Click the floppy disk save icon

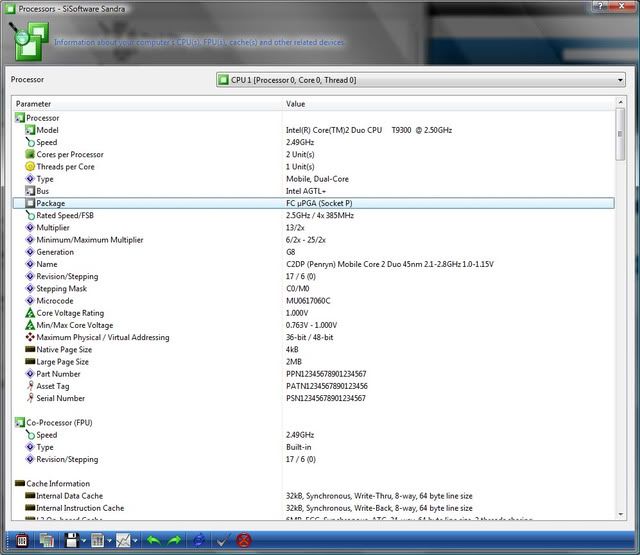point(72,541)
